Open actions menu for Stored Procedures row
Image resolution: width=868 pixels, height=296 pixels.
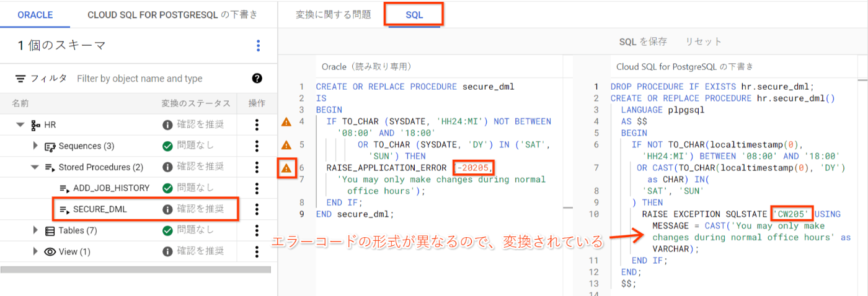[x=257, y=167]
